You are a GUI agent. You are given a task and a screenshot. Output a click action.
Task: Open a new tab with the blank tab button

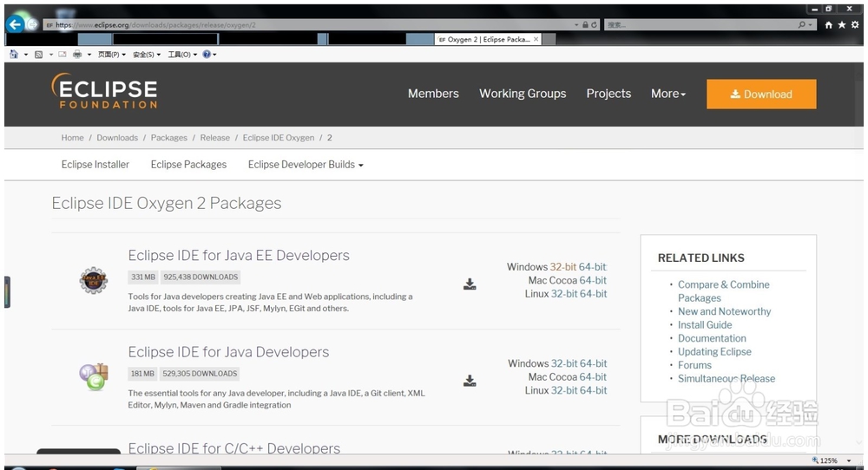(549, 39)
